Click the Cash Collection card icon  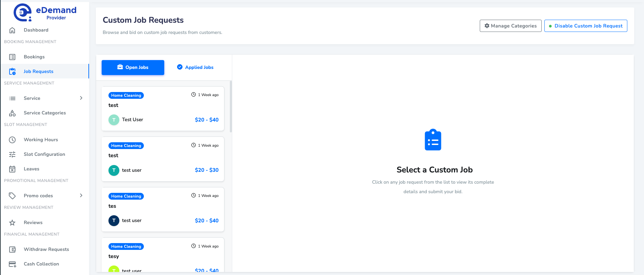point(12,264)
